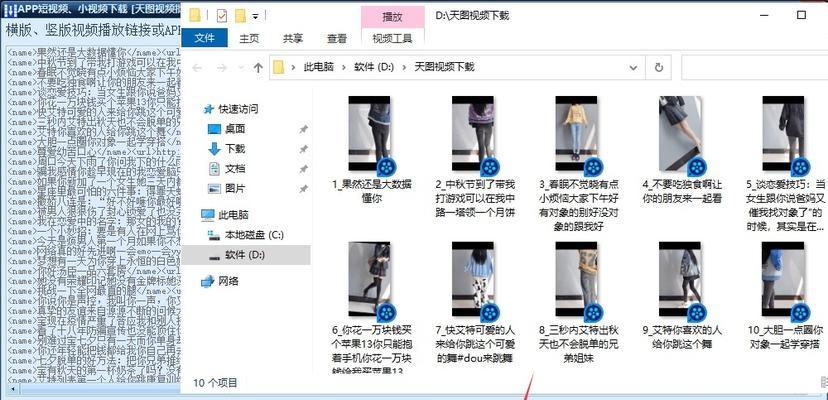This screenshot has height=400, width=828.
Task: Select video thumbnail 7_快艾特可爱的人
Action: click(x=473, y=280)
